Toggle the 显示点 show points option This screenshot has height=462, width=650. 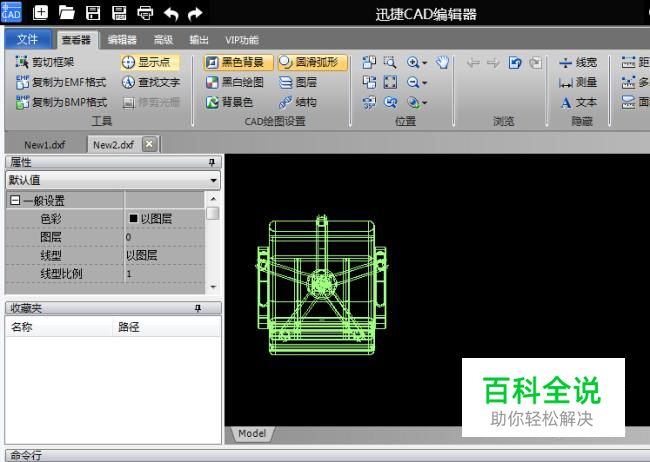click(x=146, y=62)
